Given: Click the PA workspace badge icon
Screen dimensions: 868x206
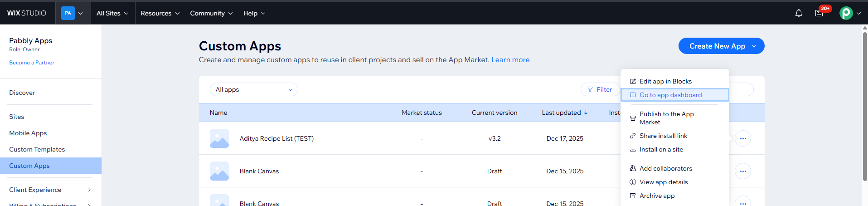Looking at the screenshot, I should 68,13.
